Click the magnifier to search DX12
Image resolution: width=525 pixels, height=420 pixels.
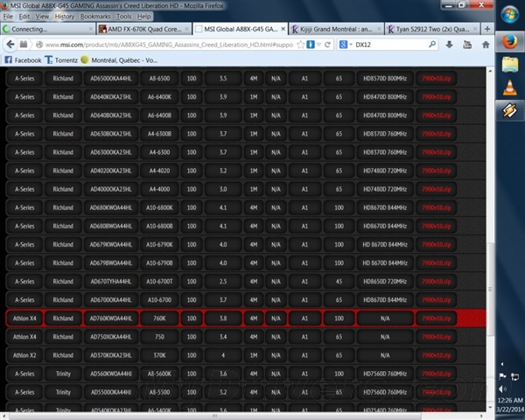[x=432, y=45]
